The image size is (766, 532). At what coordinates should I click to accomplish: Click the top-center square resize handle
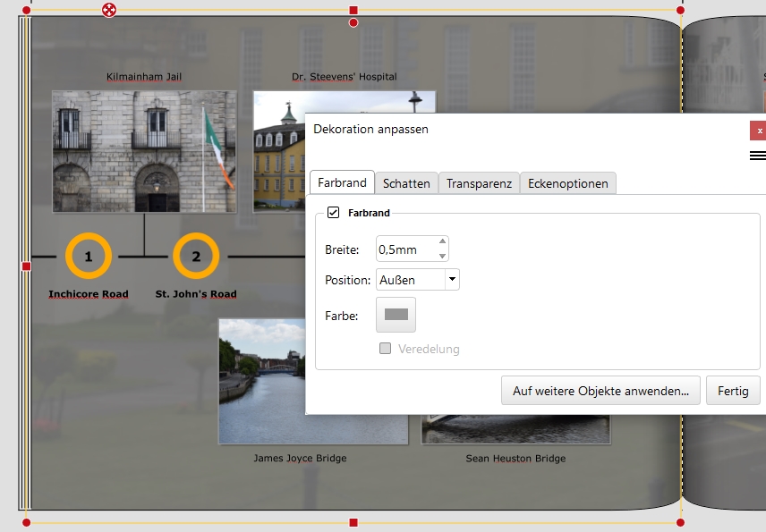(x=353, y=10)
